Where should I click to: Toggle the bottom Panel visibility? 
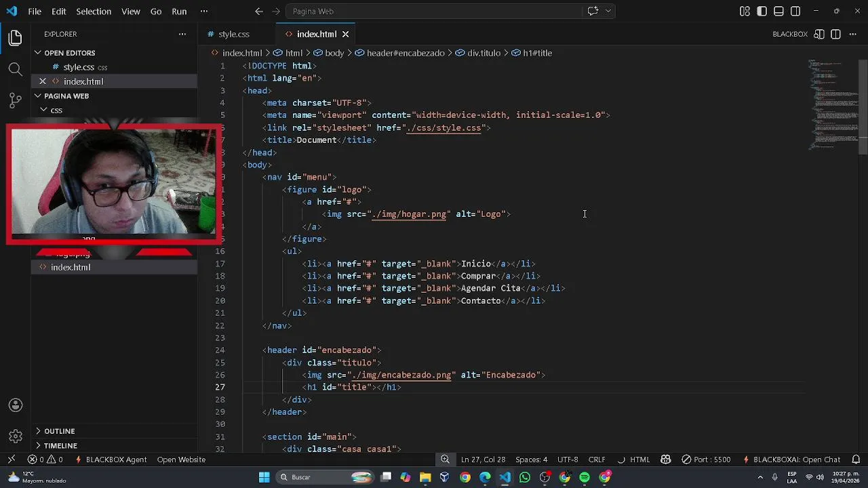(778, 12)
